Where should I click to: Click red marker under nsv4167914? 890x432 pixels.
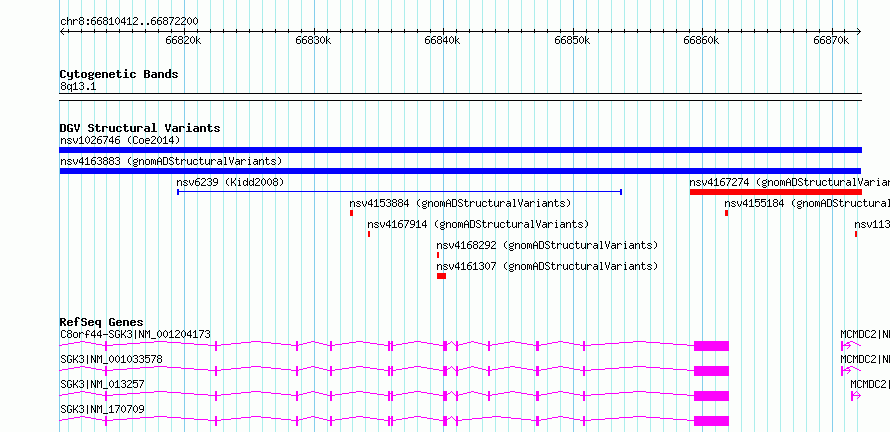(369, 234)
